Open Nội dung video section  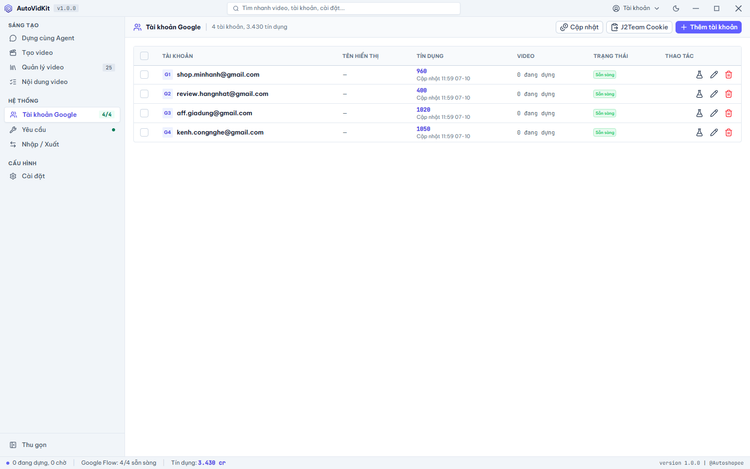click(x=62, y=82)
